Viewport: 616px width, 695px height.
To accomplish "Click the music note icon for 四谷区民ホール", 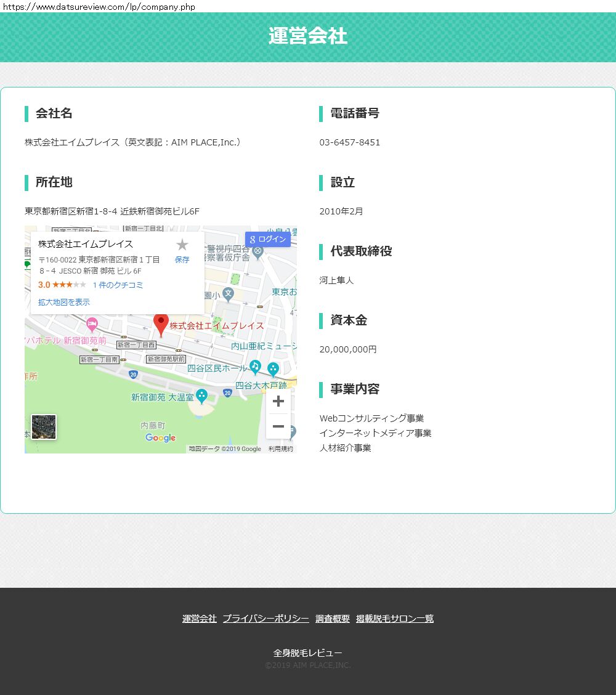I will click(255, 367).
